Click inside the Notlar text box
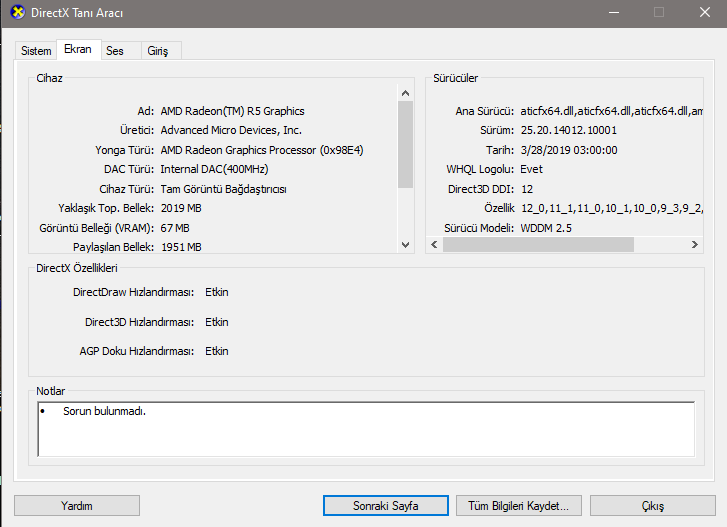Image resolution: width=727 pixels, height=527 pixels. (366, 429)
